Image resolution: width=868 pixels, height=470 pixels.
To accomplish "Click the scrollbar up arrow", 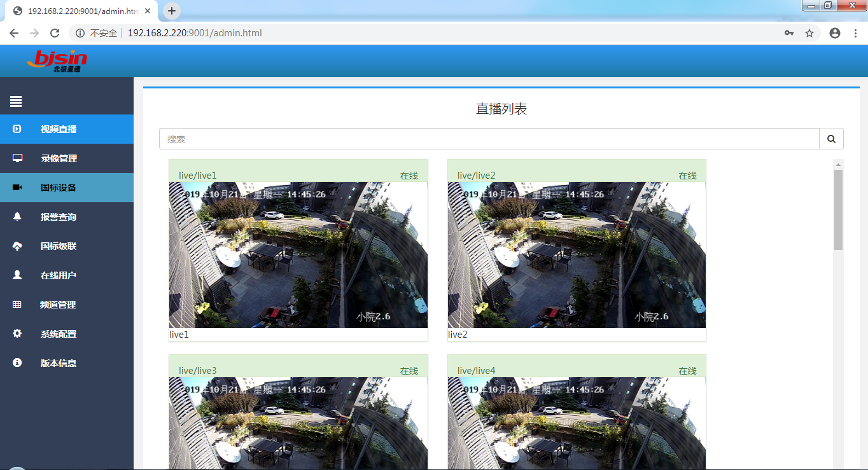I will click(x=838, y=165).
